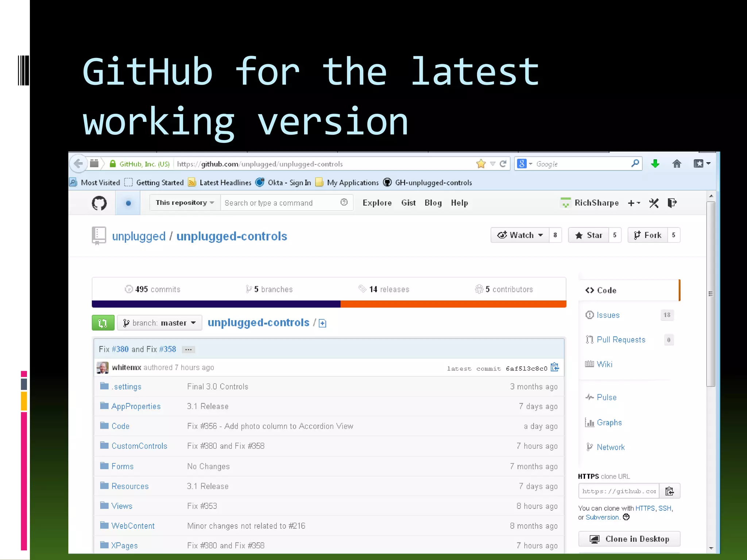Click the dark purple language bar segment

point(216,304)
